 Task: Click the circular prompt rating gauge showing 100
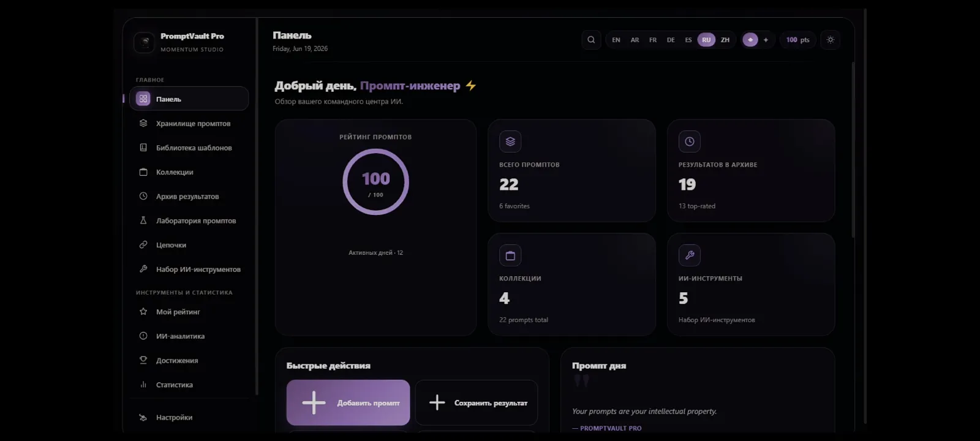pos(375,182)
